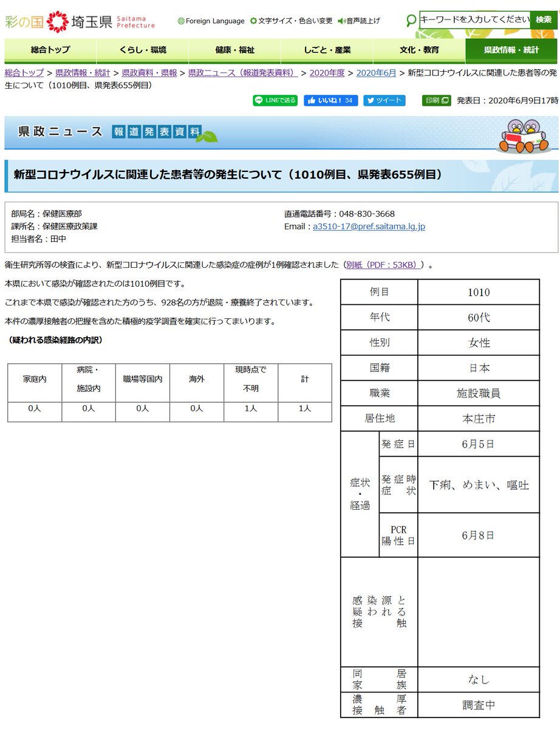Click 濃厚接触者 value 調査中 cell
The image size is (560, 729).
[x=479, y=705]
